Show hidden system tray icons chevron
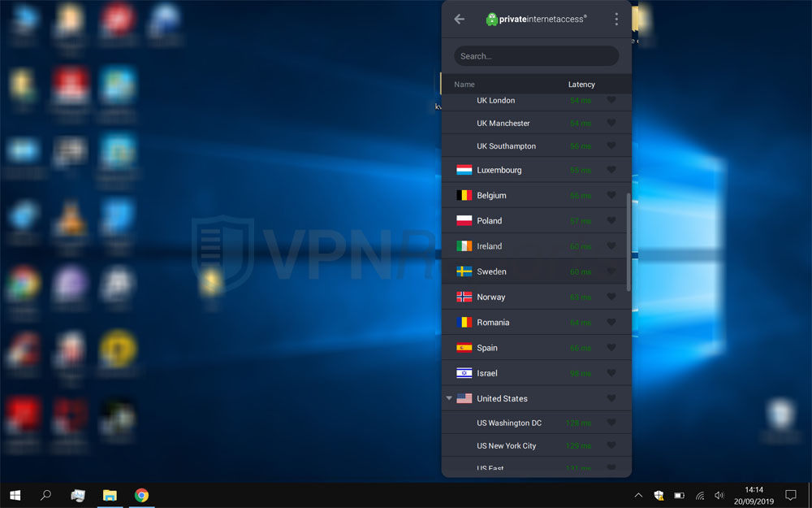 pyautogui.click(x=638, y=495)
